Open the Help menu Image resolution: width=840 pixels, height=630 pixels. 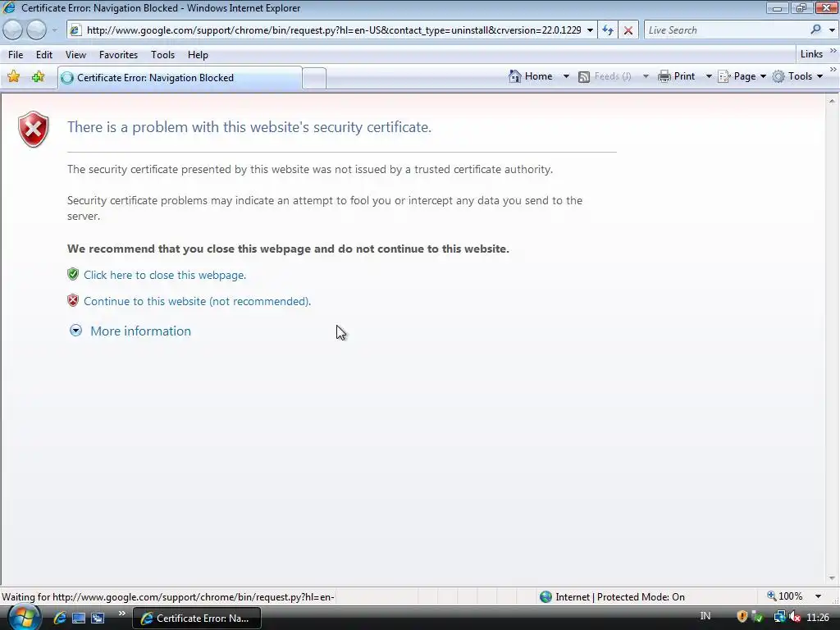pos(198,55)
